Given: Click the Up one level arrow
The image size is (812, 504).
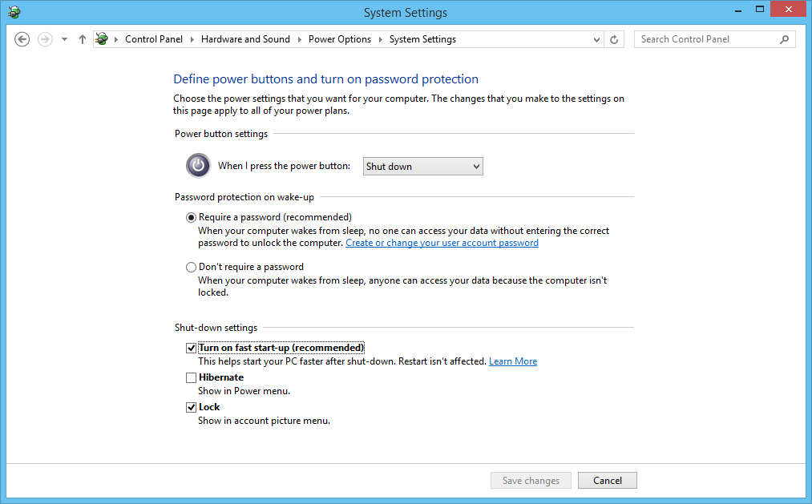Looking at the screenshot, I should pos(82,38).
